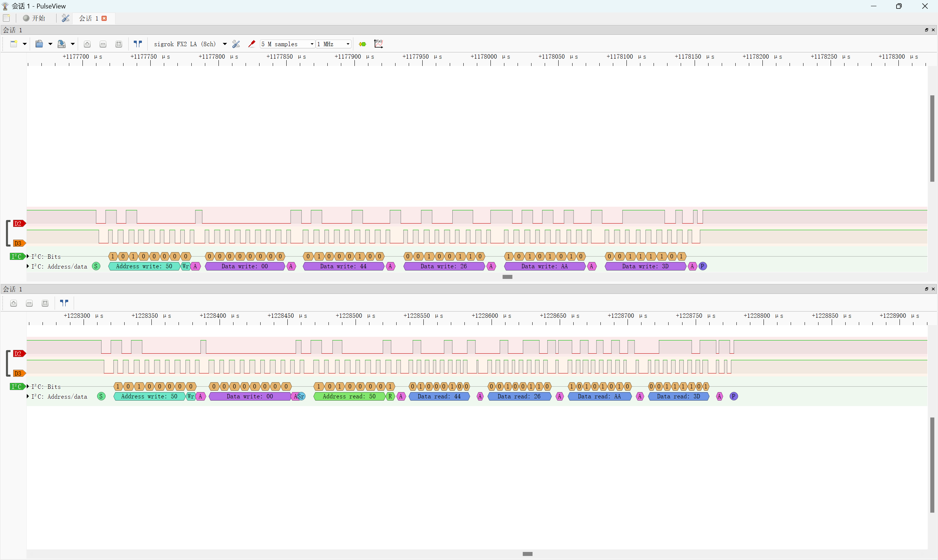Close the 会话 1 tab
938x560 pixels.
(104, 18)
